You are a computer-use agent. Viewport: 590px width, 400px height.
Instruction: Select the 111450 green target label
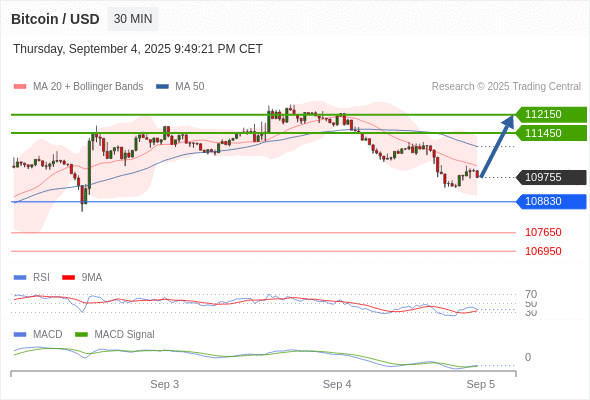click(x=550, y=133)
